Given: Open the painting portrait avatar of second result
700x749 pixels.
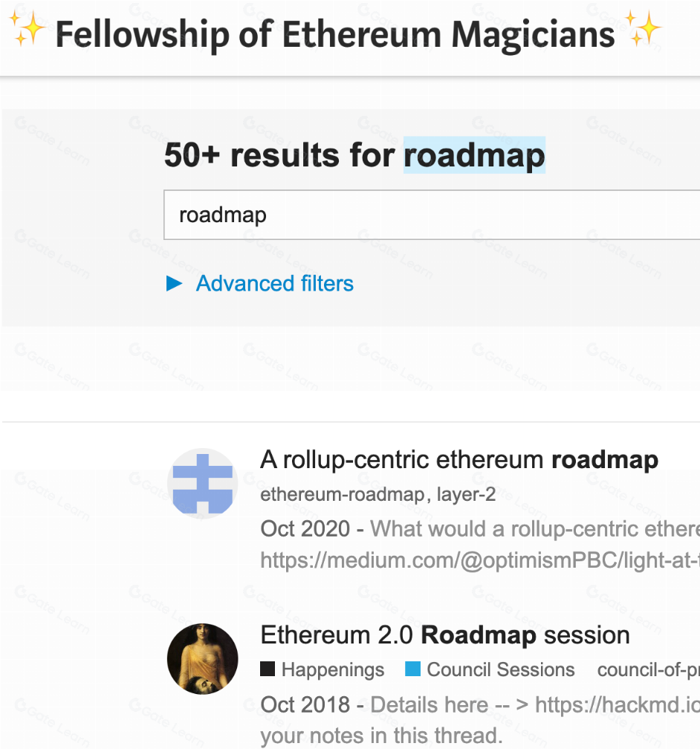Looking at the screenshot, I should pos(202,658).
